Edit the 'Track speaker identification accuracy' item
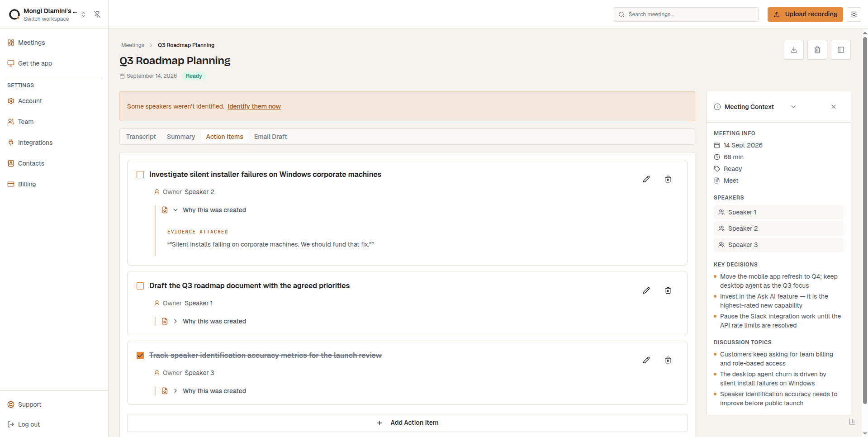This screenshot has height=437, width=868. 646,360
